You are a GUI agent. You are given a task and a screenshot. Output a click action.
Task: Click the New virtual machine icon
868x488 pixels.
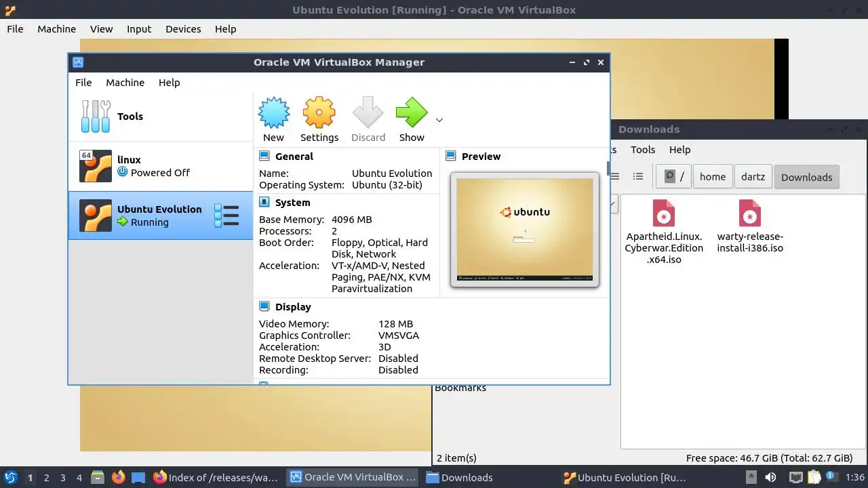click(x=274, y=113)
